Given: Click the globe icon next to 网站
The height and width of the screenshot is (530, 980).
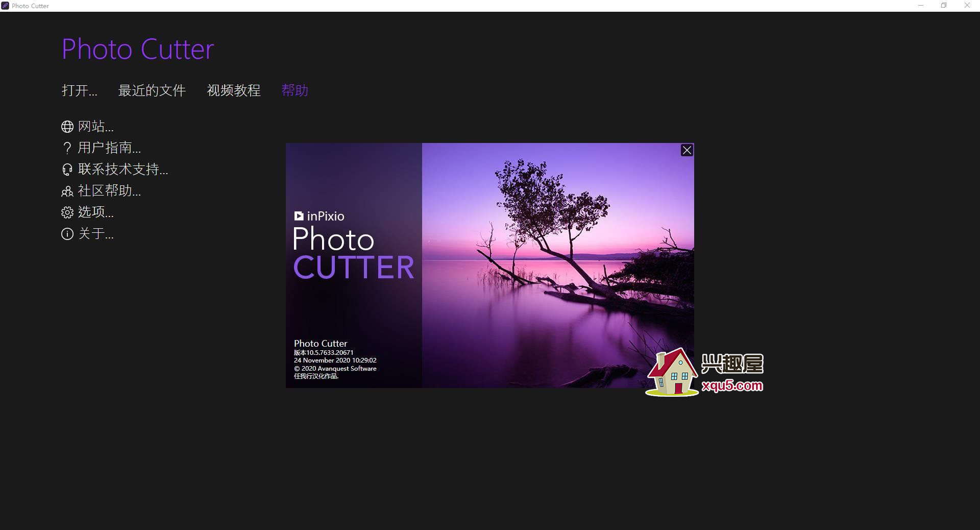Looking at the screenshot, I should tap(67, 127).
